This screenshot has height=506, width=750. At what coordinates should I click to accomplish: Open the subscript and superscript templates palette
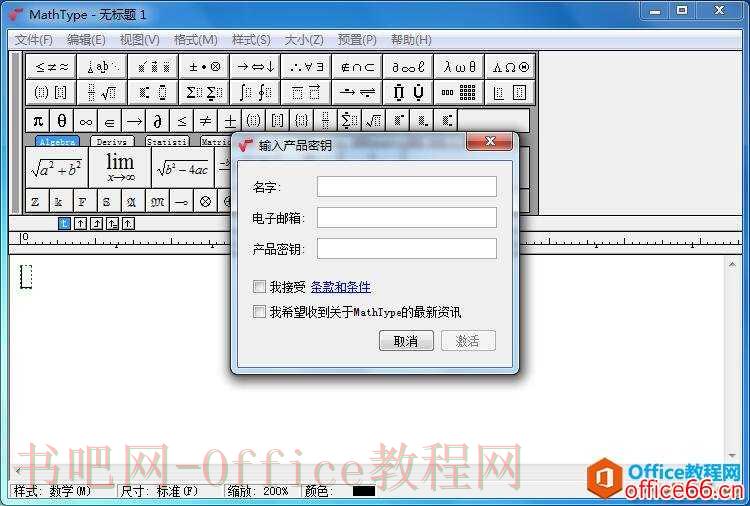pyautogui.click(x=153, y=92)
